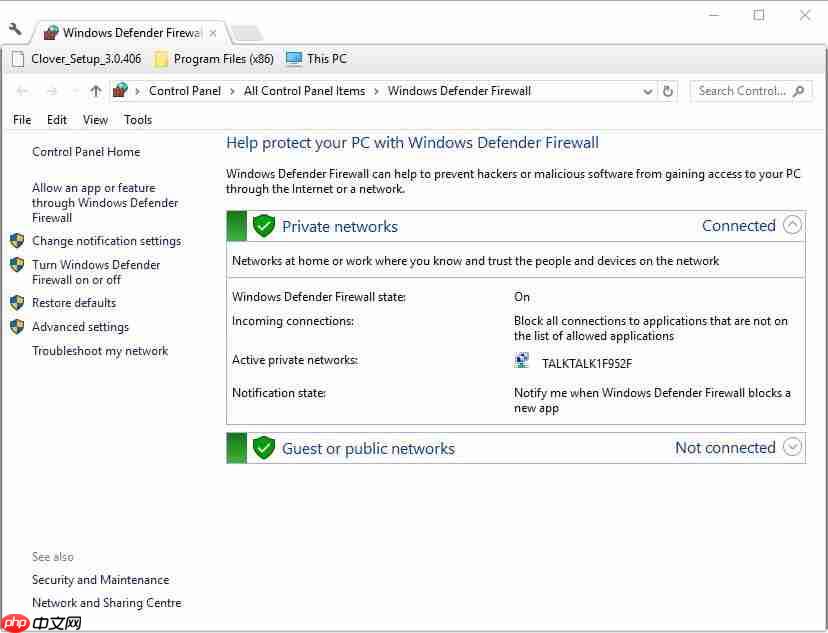Open the Clover_Setup_3.0.406 bookmark
The height and width of the screenshot is (633, 828).
pyautogui.click(x=86, y=59)
